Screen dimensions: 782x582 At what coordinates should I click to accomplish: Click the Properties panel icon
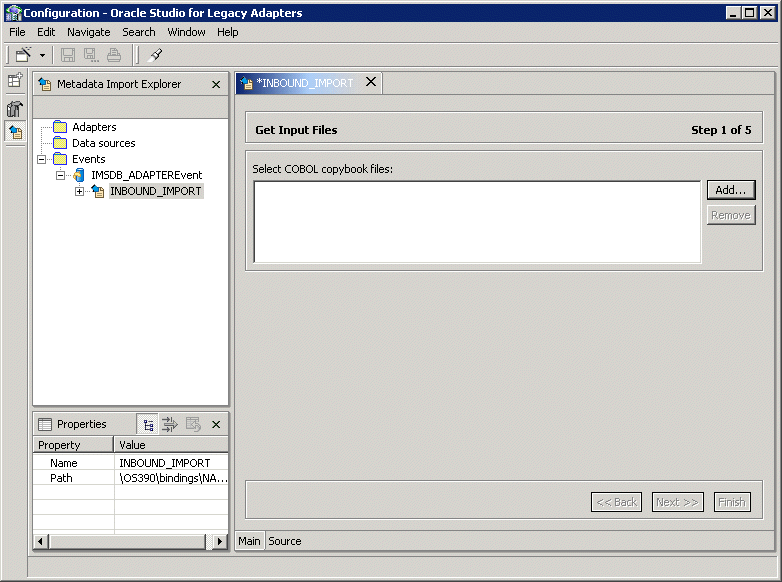tap(45, 424)
